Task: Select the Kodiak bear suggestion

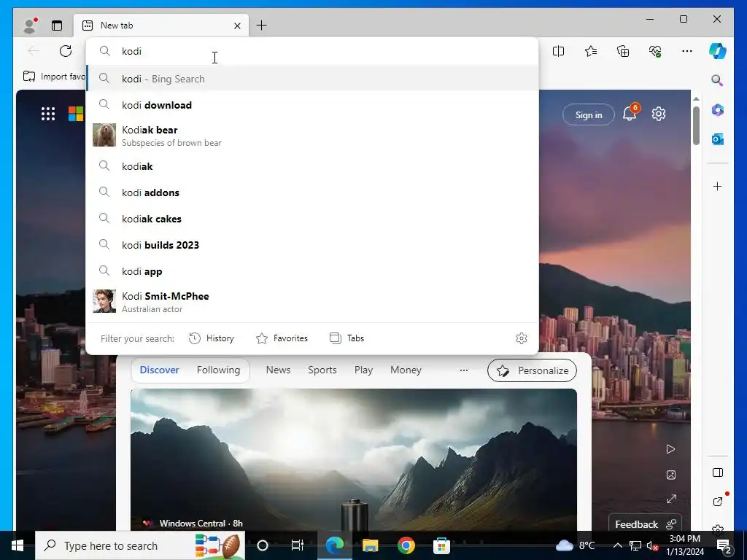Action: tap(312, 136)
